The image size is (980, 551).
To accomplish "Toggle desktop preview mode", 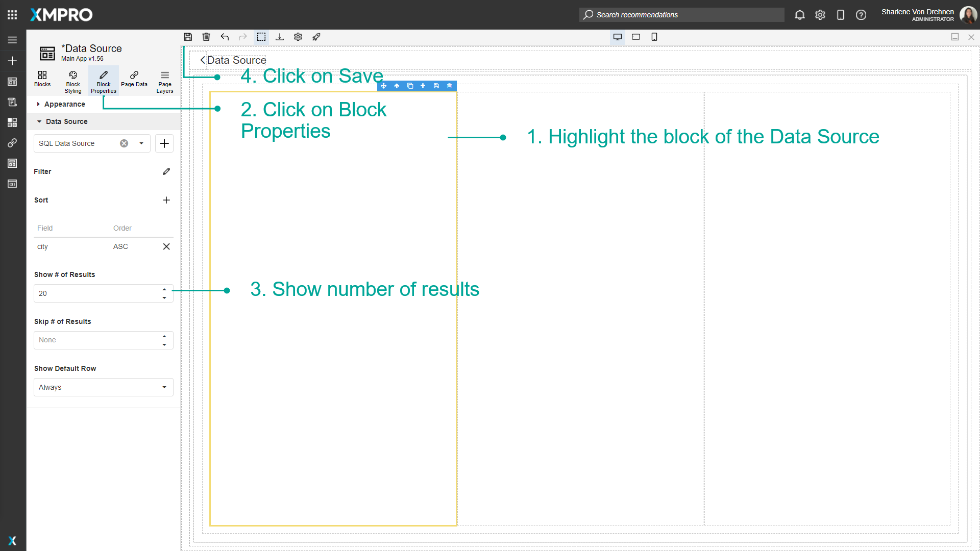I will click(x=618, y=37).
